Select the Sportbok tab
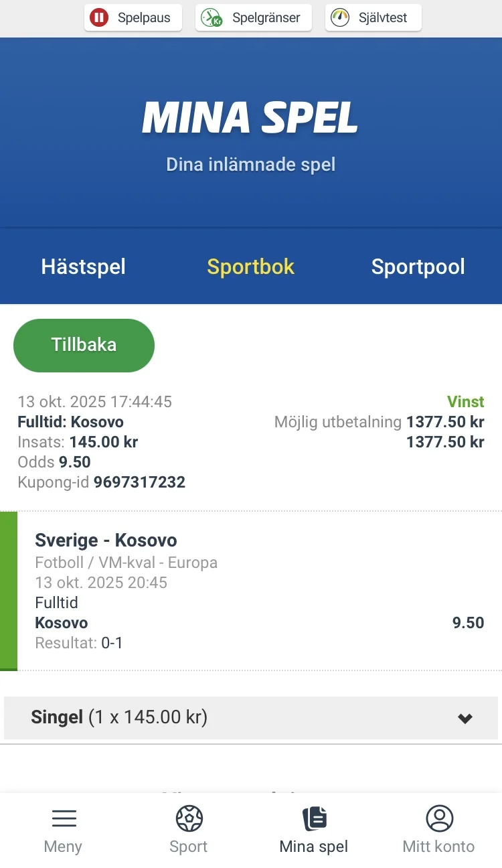The width and height of the screenshot is (502, 868). (251, 267)
